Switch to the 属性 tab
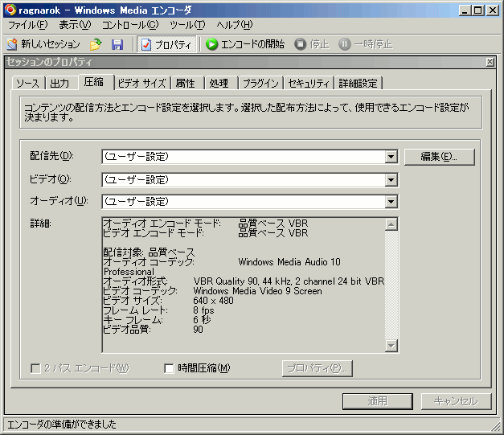The width and height of the screenshot is (504, 435). tap(186, 84)
